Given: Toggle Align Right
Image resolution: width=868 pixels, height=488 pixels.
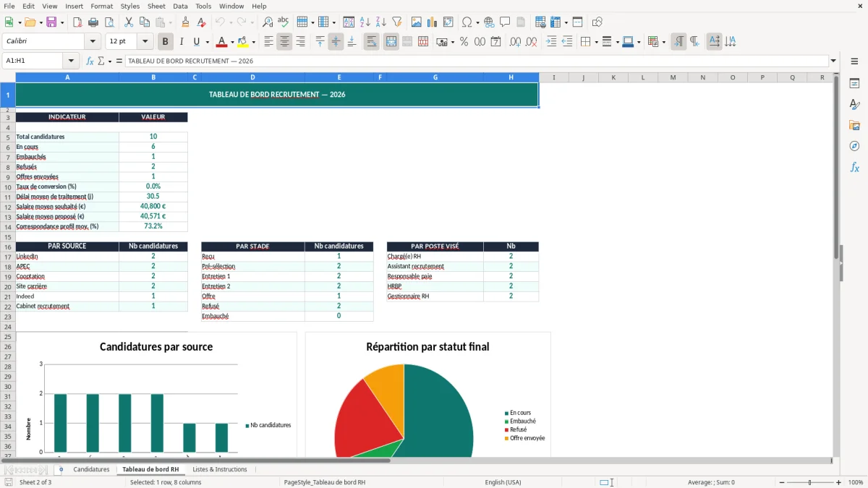Looking at the screenshot, I should pos(300,42).
